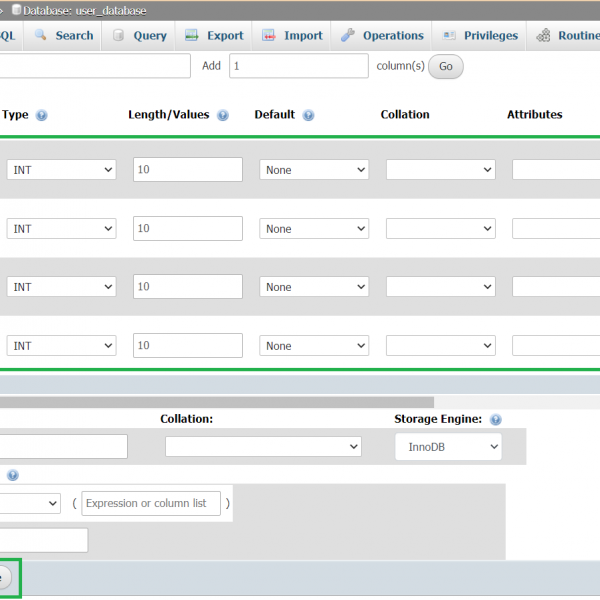Click the Export tab icon

point(192,35)
